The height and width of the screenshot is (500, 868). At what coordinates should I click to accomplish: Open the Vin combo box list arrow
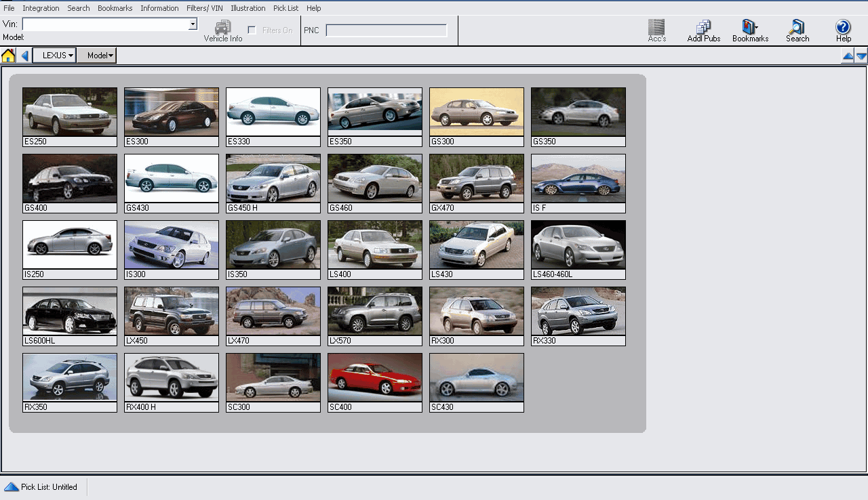(x=193, y=24)
